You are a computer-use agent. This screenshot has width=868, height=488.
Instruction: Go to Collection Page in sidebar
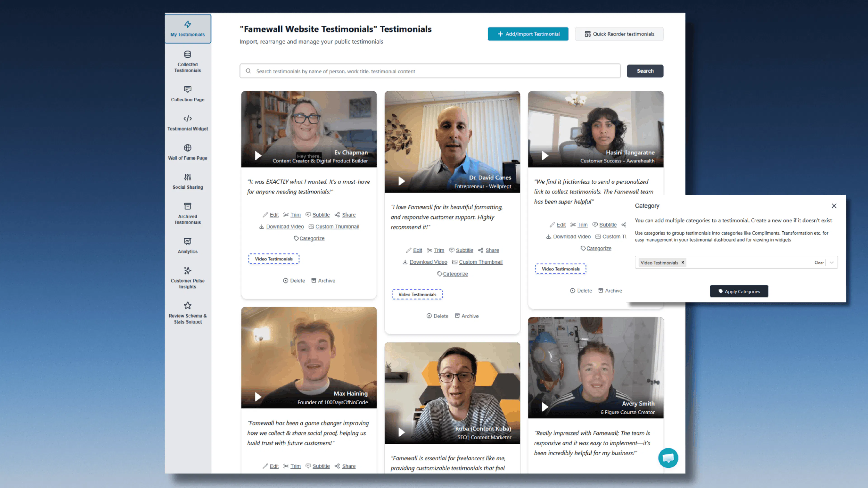pyautogui.click(x=188, y=94)
